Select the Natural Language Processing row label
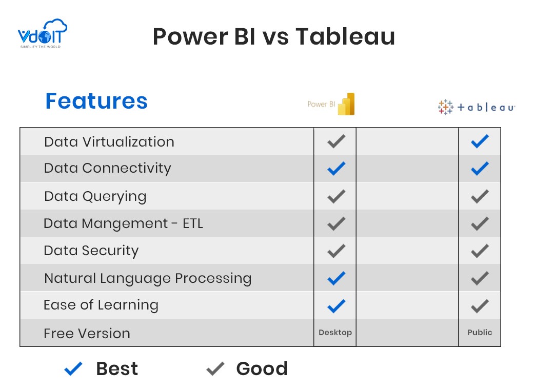The width and height of the screenshot is (554, 392). tap(148, 278)
